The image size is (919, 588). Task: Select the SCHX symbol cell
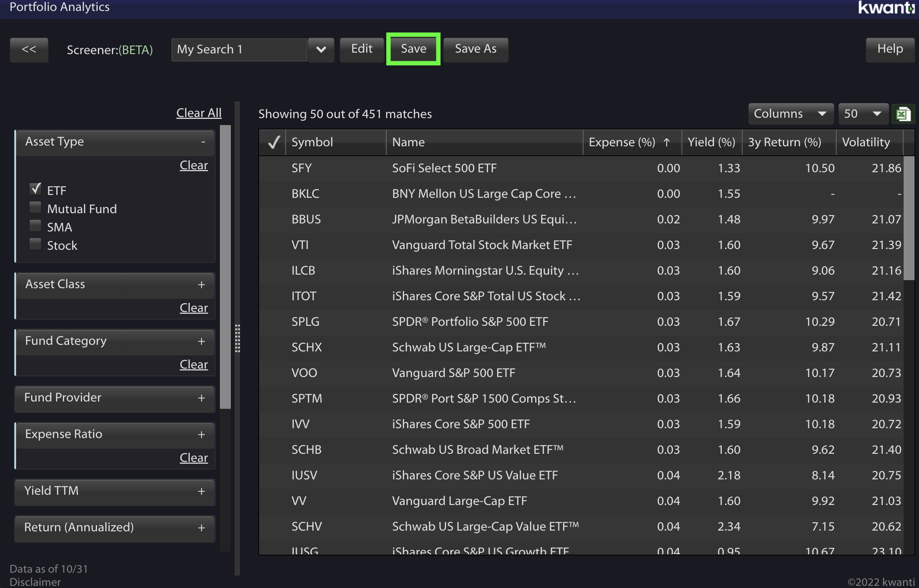click(307, 347)
